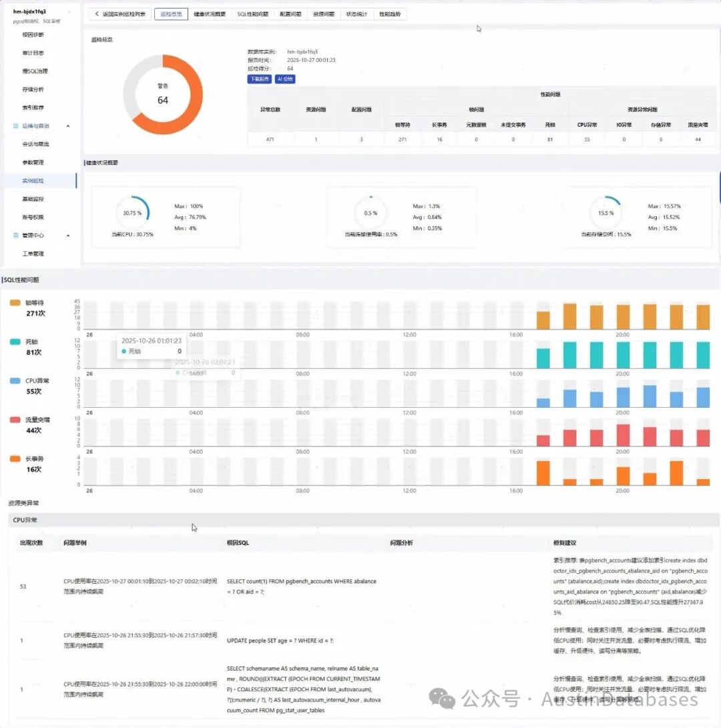Click the current CPU 30.75 % gauge
This screenshot has width=721, height=728.
pos(132,213)
